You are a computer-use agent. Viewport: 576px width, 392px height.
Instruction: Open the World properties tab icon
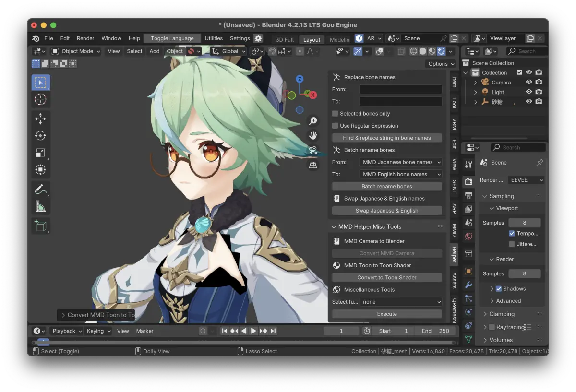468,237
